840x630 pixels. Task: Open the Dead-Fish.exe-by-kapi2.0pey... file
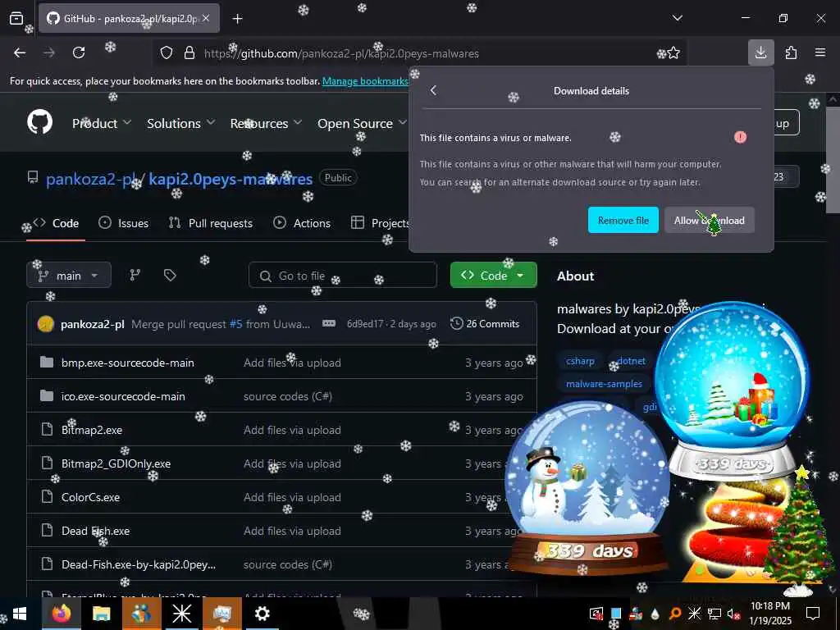coord(138,564)
